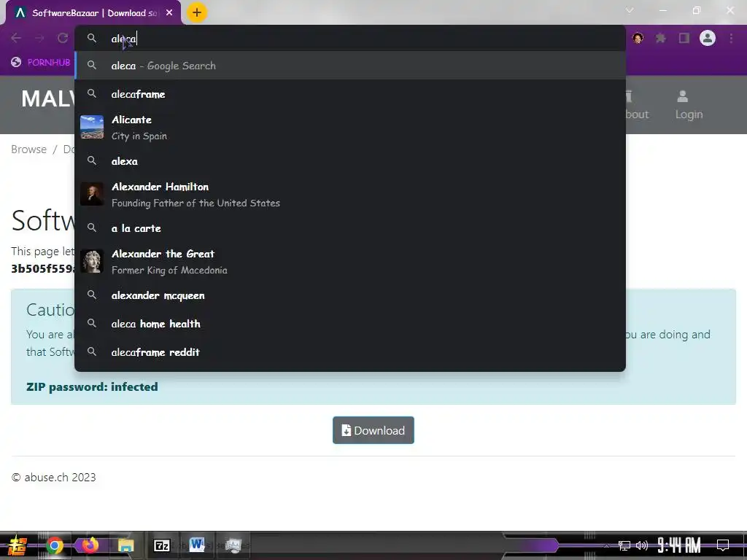Viewport: 747px width, 560px height.
Task: Click the network tray icon
Action: point(624,545)
